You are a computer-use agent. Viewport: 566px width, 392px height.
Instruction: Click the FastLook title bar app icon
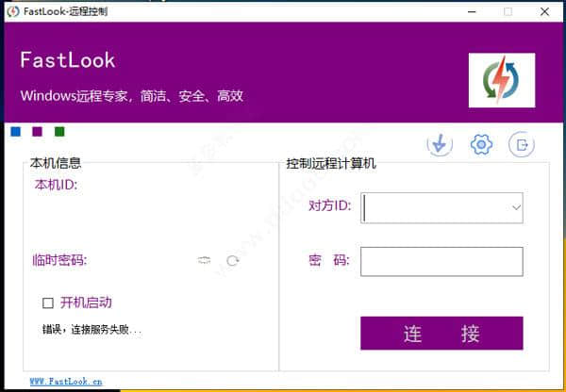[12, 11]
